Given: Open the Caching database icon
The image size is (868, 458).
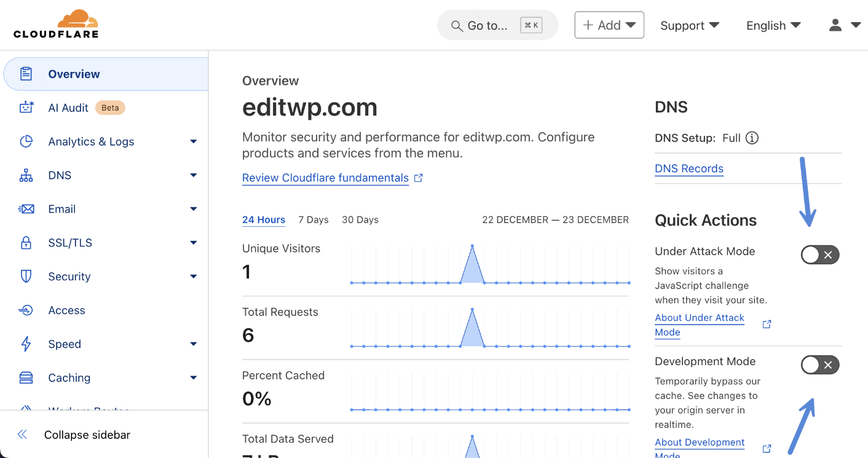Looking at the screenshot, I should click(x=26, y=377).
